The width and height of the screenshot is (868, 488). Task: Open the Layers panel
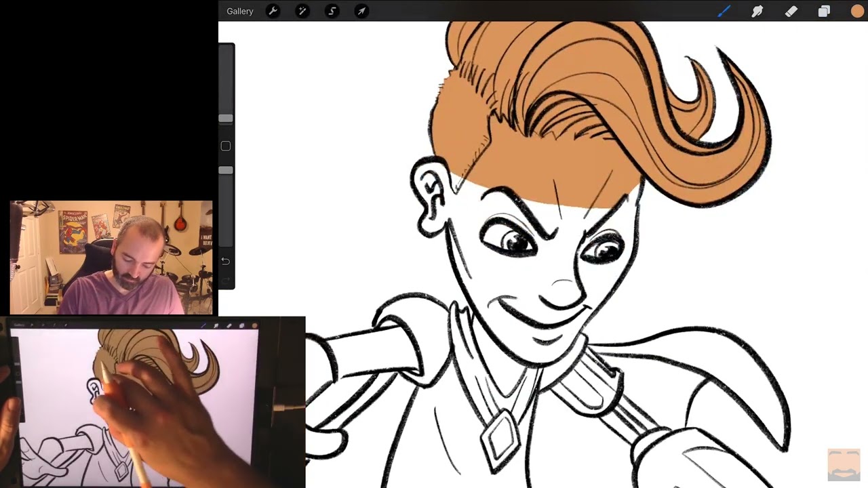click(824, 11)
